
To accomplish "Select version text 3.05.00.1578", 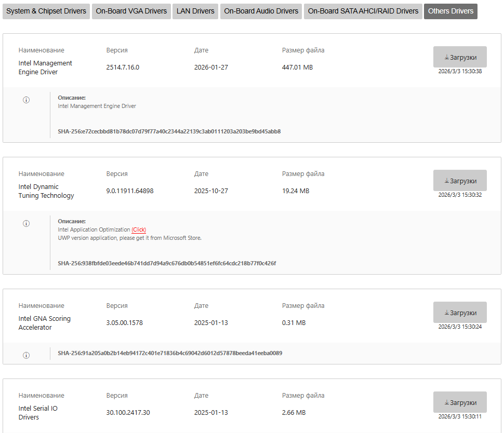I will point(124,323).
